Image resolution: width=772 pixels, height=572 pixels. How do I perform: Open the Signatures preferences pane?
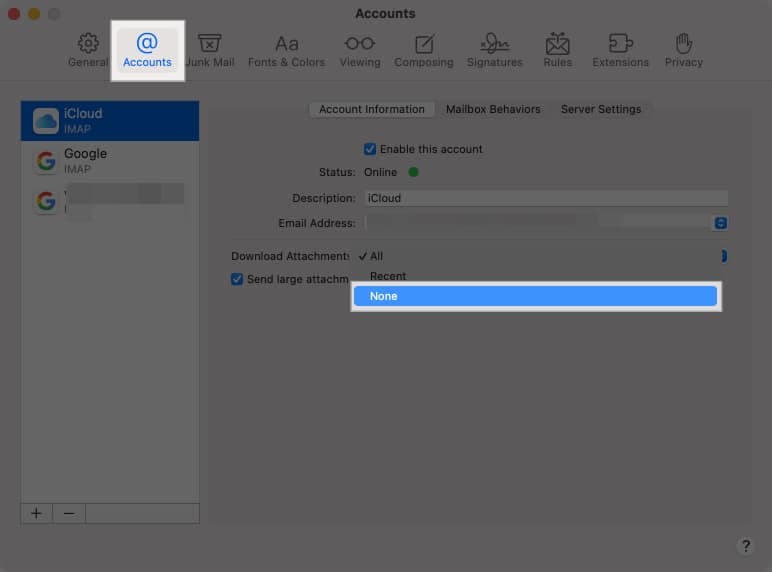(494, 50)
